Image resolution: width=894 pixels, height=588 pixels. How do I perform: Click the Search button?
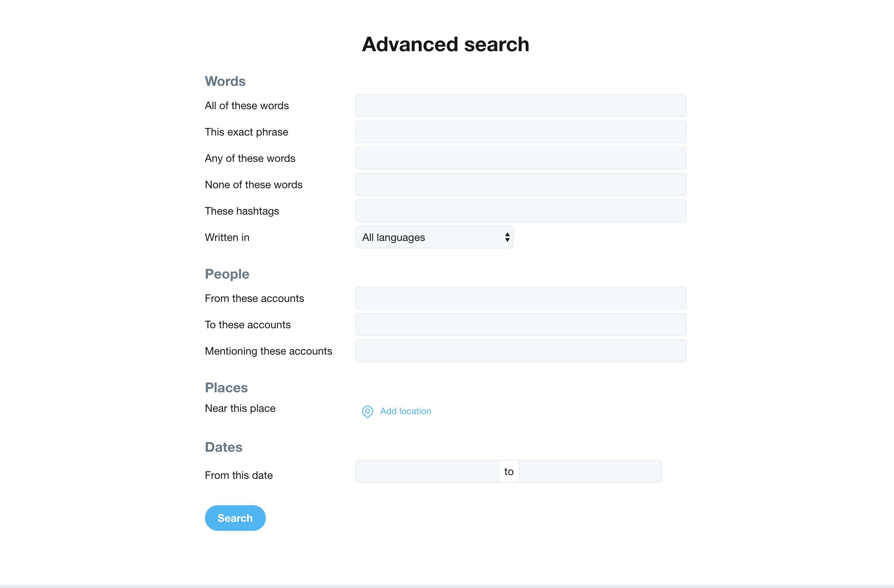coord(235,518)
